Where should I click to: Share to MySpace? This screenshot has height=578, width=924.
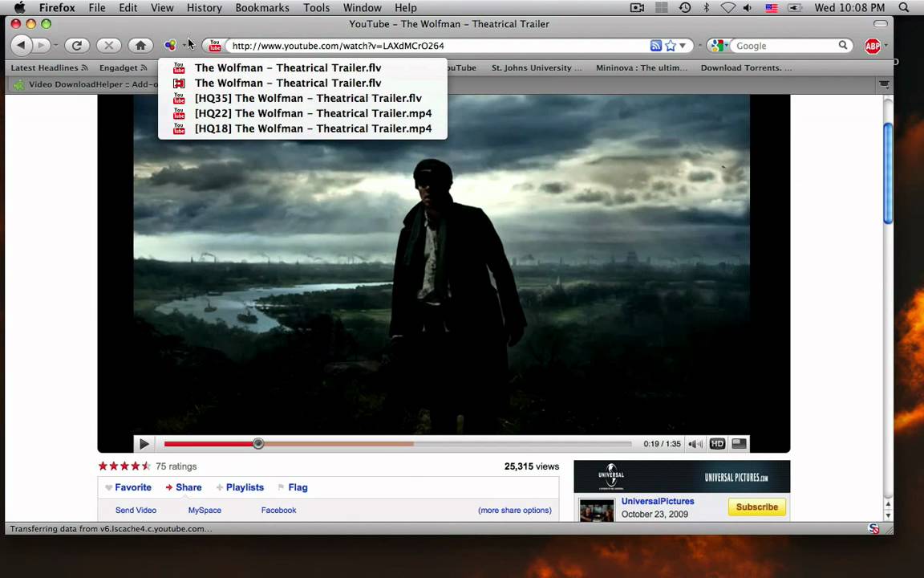(205, 511)
